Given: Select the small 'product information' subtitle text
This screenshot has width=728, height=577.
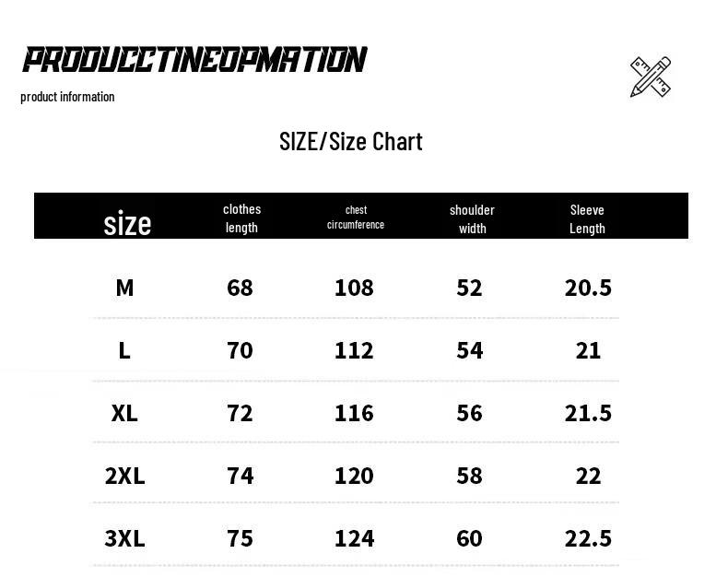Looking at the screenshot, I should click(67, 97).
